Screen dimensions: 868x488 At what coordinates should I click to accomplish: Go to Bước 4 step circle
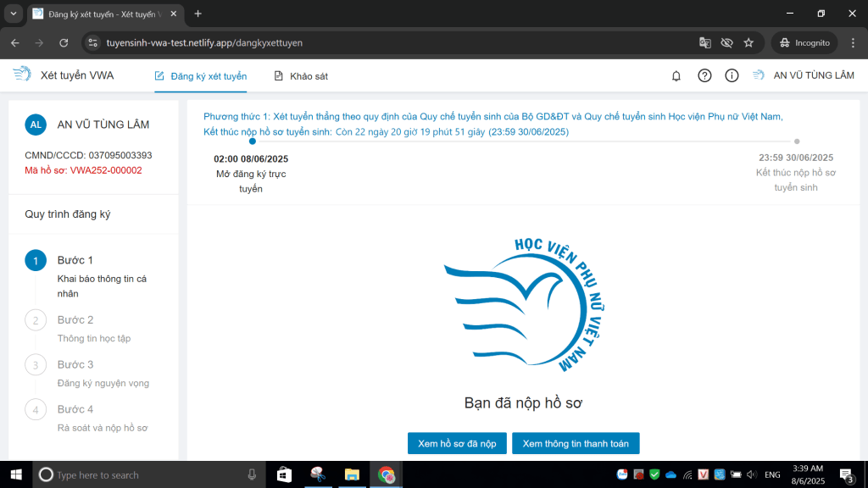pyautogui.click(x=36, y=410)
